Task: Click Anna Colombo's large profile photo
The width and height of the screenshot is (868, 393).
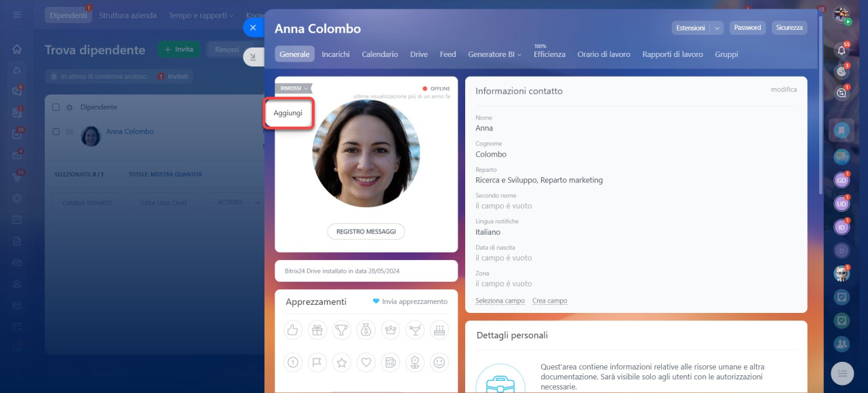Action: [x=366, y=153]
